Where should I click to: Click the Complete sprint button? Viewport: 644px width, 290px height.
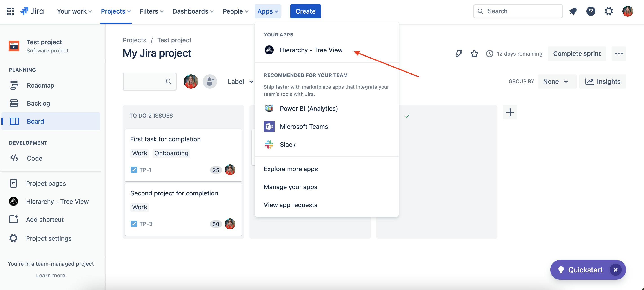point(577,54)
